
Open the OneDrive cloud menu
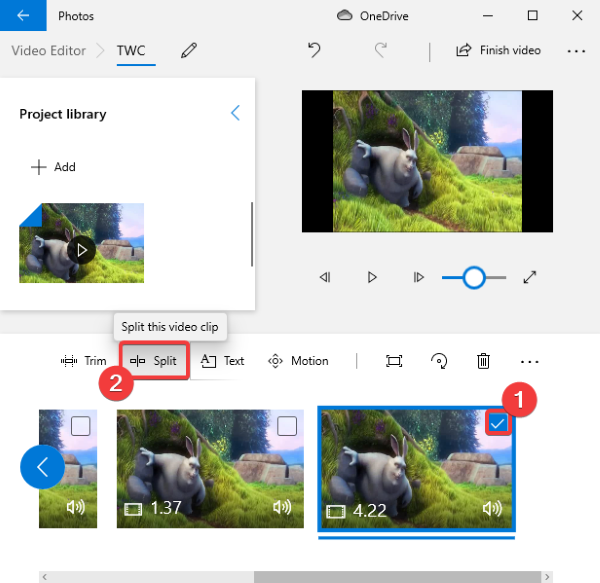372,16
